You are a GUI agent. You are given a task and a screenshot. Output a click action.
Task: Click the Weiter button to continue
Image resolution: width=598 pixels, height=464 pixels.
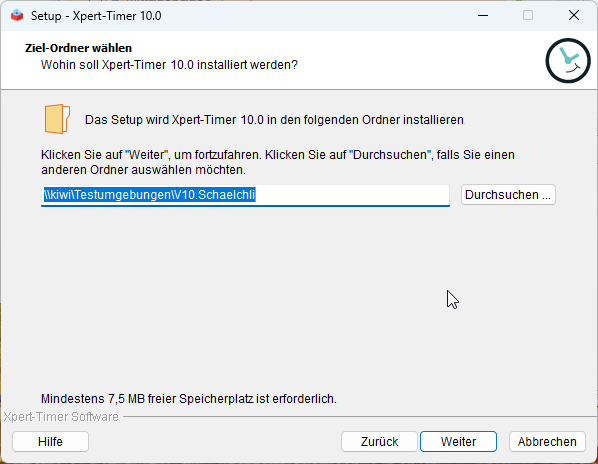[x=458, y=442]
